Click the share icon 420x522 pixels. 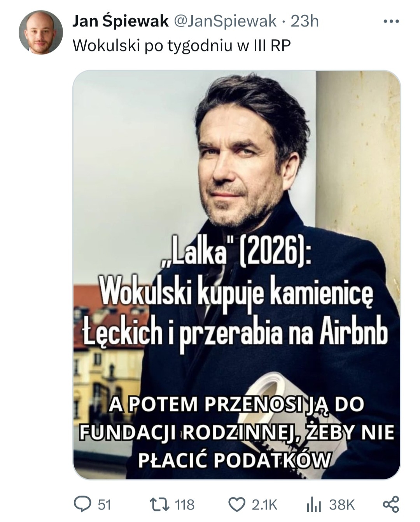(391, 504)
